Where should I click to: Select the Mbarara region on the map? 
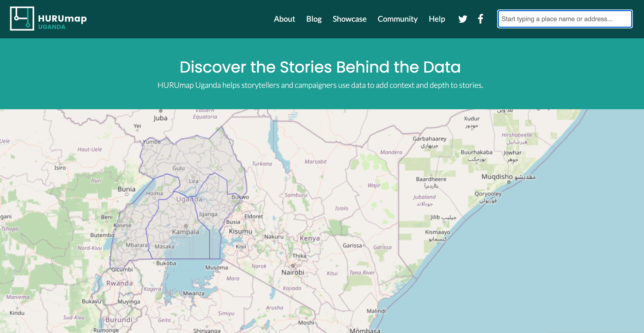137,245
